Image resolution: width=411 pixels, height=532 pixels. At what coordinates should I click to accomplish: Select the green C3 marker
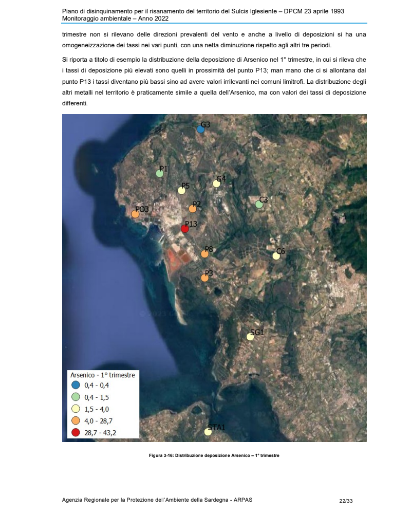(x=259, y=205)
